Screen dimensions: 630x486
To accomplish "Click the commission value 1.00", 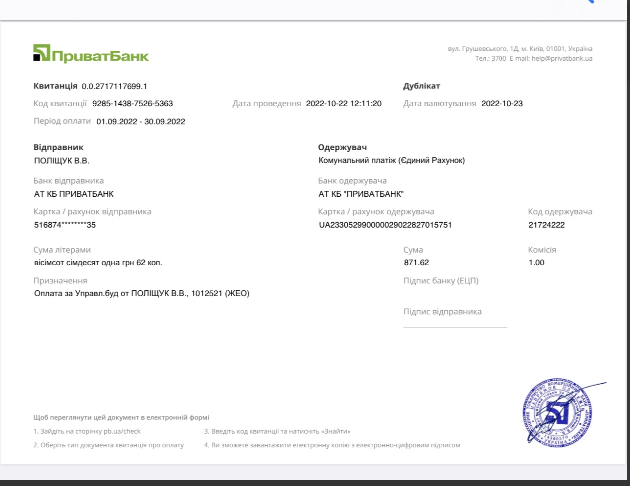I will 536,262.
